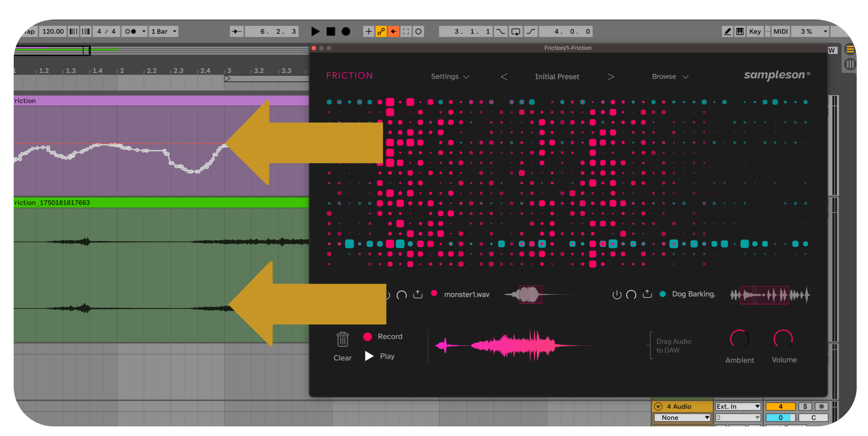This screenshot has width=868, height=436.
Task: Solo the 4 Audio track
Action: [805, 407]
